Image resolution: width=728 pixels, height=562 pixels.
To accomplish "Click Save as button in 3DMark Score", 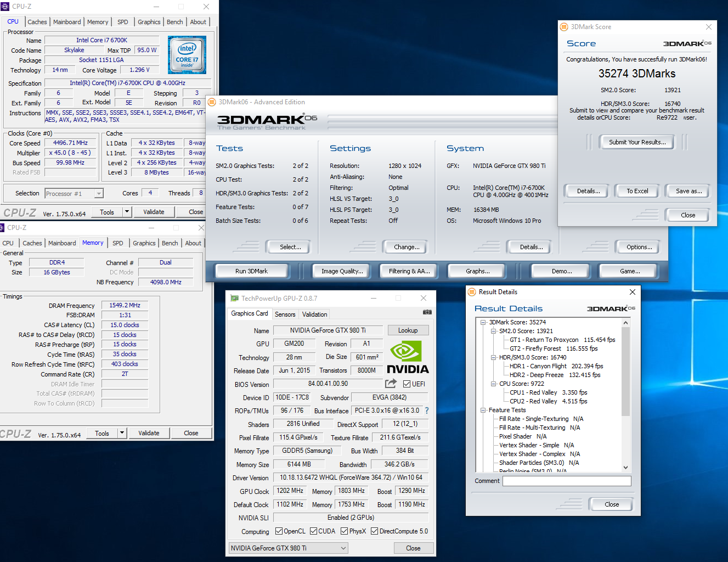I will click(x=689, y=191).
